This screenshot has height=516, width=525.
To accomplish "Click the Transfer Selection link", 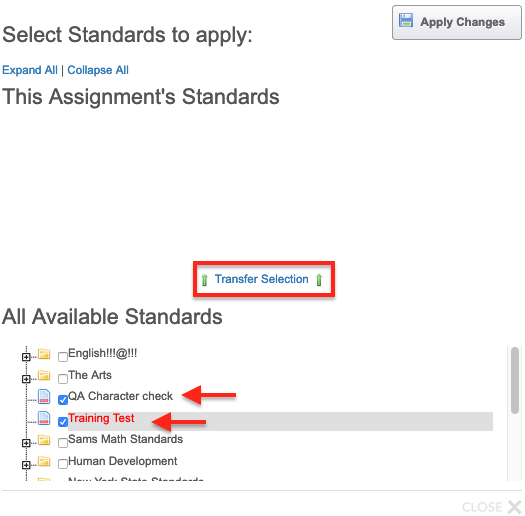I will coord(261,279).
